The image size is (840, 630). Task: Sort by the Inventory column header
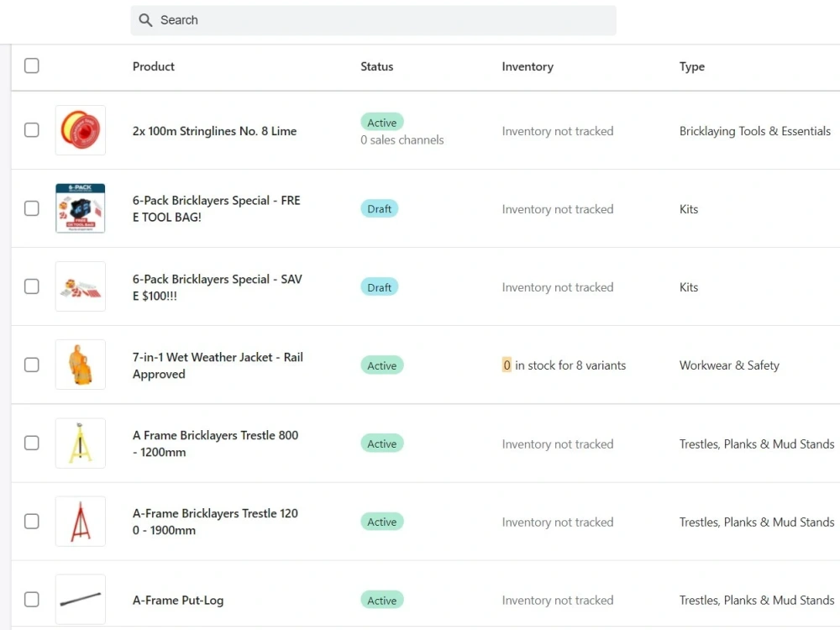coord(528,66)
